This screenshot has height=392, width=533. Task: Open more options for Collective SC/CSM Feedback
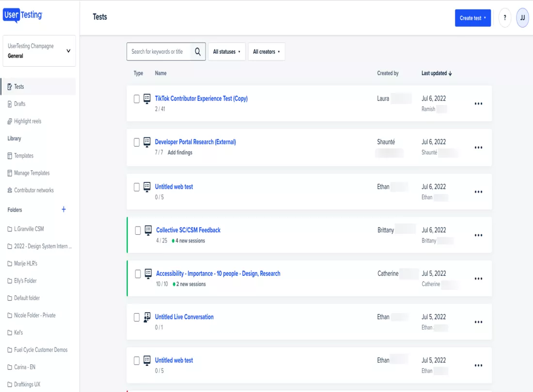click(478, 235)
